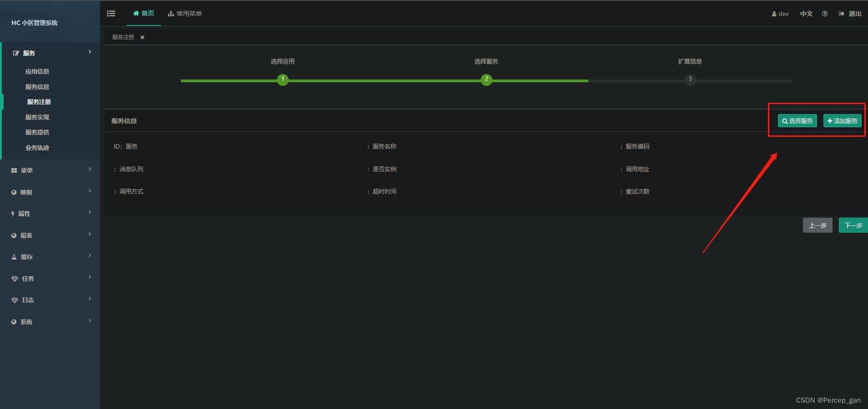The width and height of the screenshot is (868, 409).
Task: Proceed with 下一步 button
Action: pos(853,225)
